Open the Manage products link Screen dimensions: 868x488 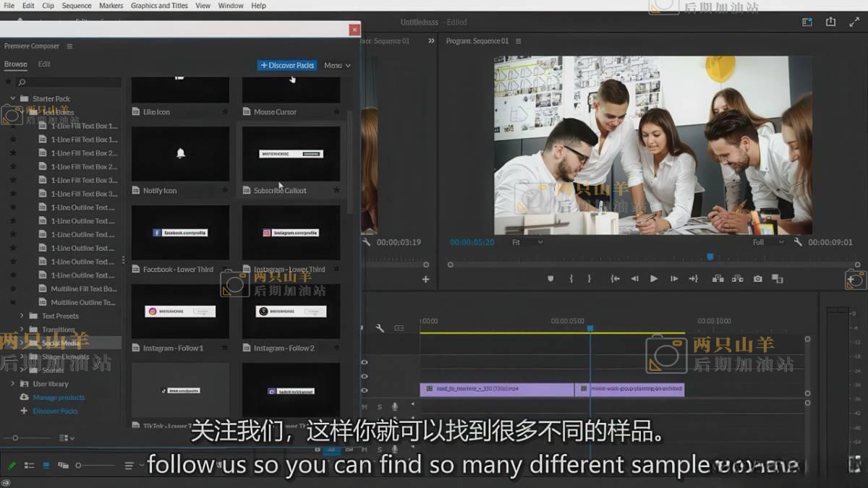coord(59,398)
